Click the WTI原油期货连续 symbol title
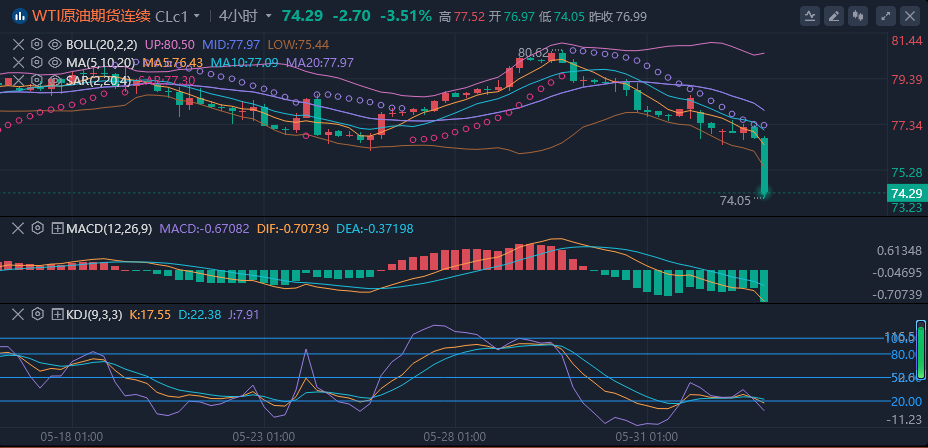Viewport: 928px width, 448px height. coord(88,16)
